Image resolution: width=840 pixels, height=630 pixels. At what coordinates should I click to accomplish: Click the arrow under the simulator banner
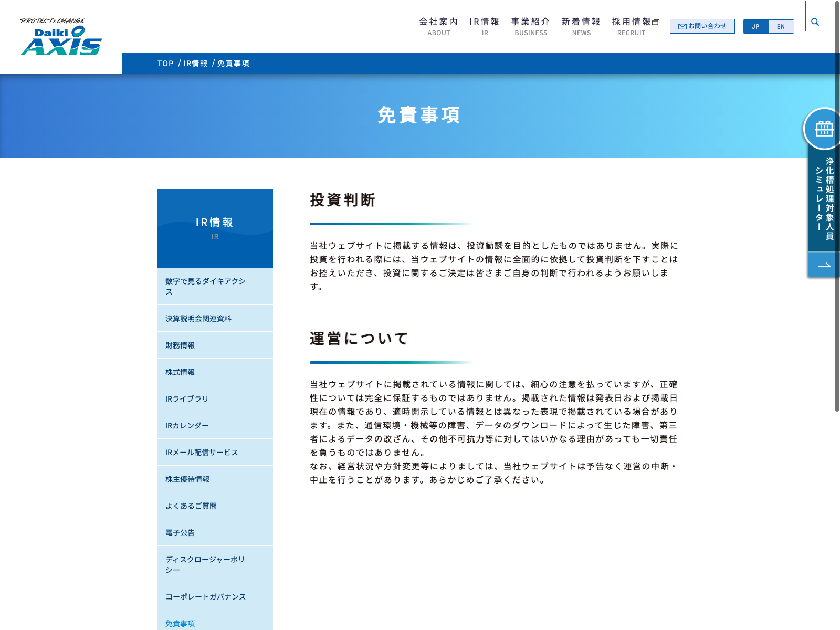tap(824, 265)
